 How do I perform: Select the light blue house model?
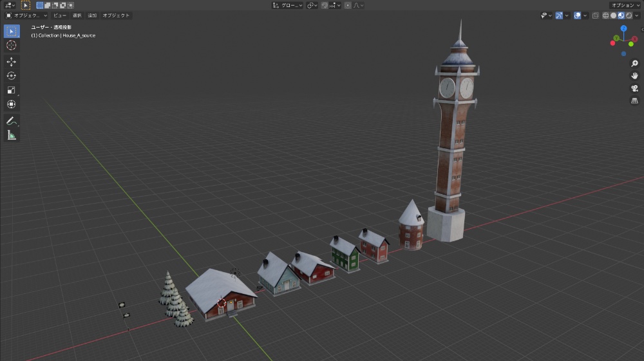(x=278, y=275)
